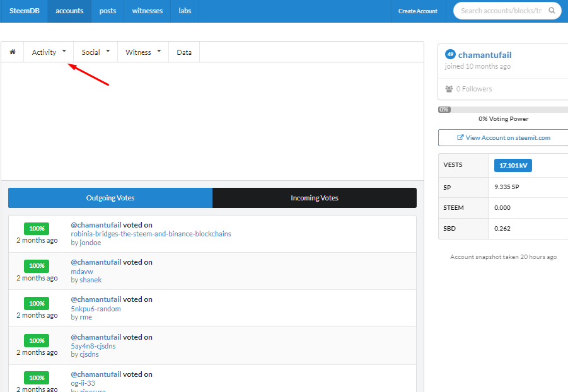
Task: Go to accounts in top navigation
Action: (69, 11)
